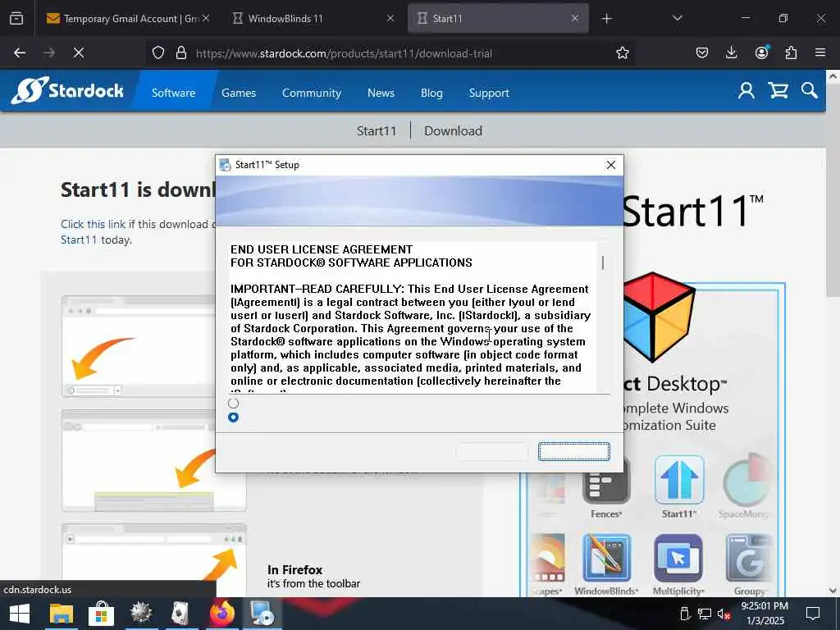The width and height of the screenshot is (840, 630).
Task: Close the WindowBlinds 11 tab
Action: (x=390, y=19)
